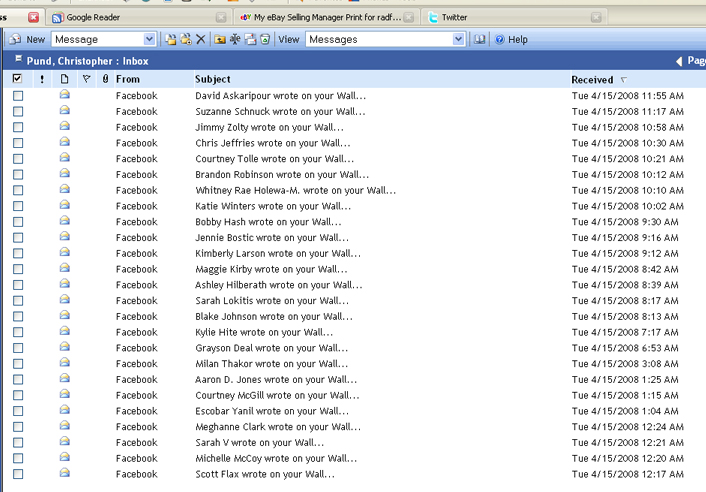The width and height of the screenshot is (706, 492).
Task: Click the copy-to-folder toolbar icon
Action: click(186, 39)
